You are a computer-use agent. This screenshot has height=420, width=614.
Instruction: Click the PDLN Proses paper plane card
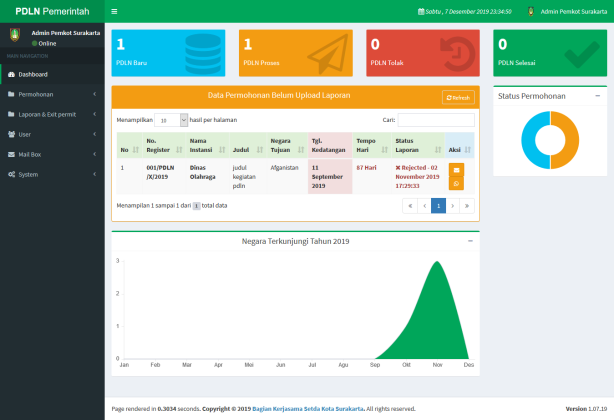(x=296, y=54)
